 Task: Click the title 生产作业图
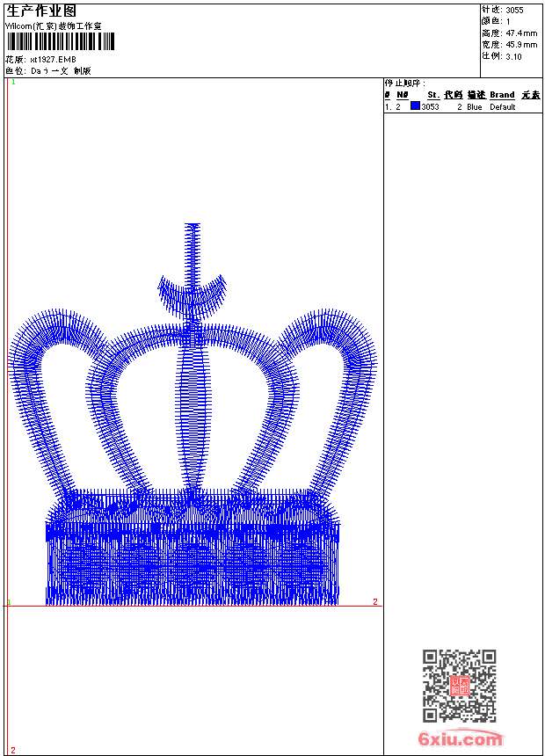pos(41,11)
